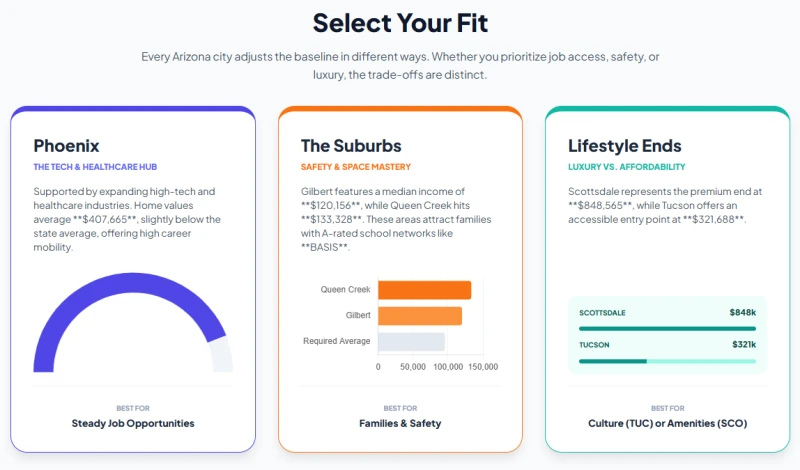Click 'LUXURY VS. AFFORDABILITY' subtitle
The image size is (800, 470).
tap(627, 167)
